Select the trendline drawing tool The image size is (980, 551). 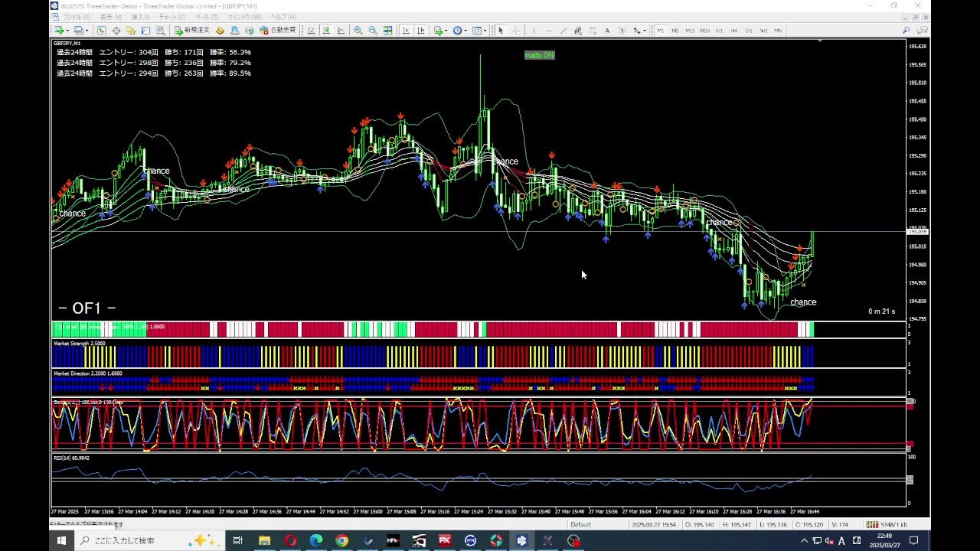pyautogui.click(x=563, y=31)
